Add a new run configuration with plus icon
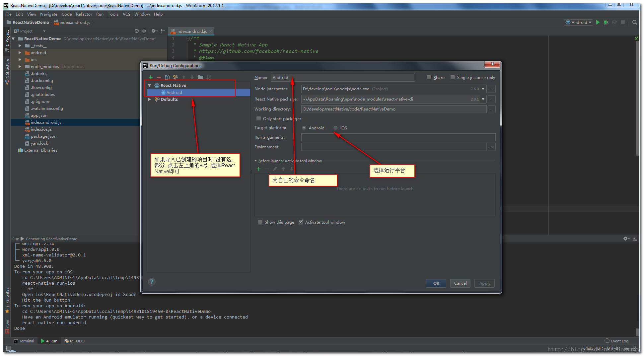The height and width of the screenshot is (356, 644). pos(151,77)
